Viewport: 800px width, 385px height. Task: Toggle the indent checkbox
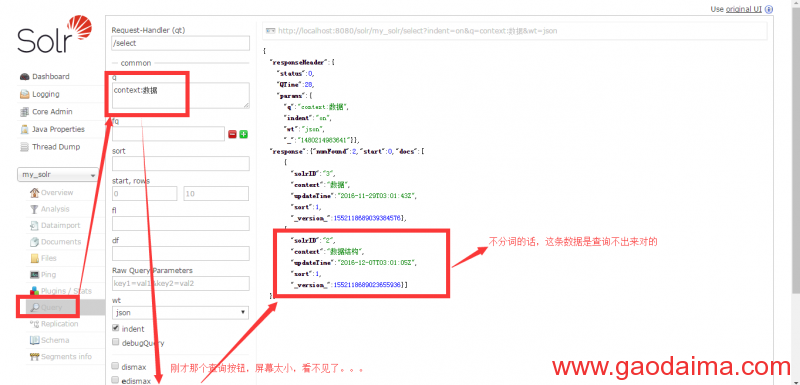(115, 328)
